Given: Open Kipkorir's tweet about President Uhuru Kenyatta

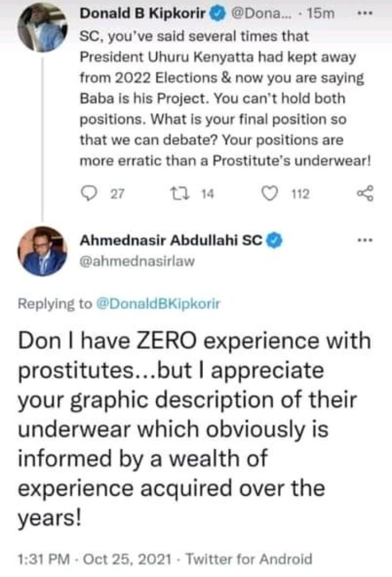Looking at the screenshot, I should tap(220, 99).
